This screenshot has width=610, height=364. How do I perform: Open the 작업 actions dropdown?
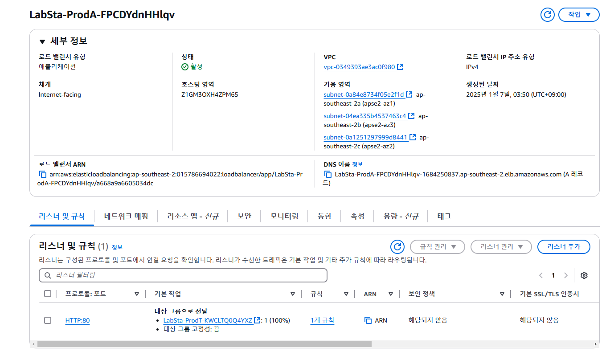click(579, 15)
